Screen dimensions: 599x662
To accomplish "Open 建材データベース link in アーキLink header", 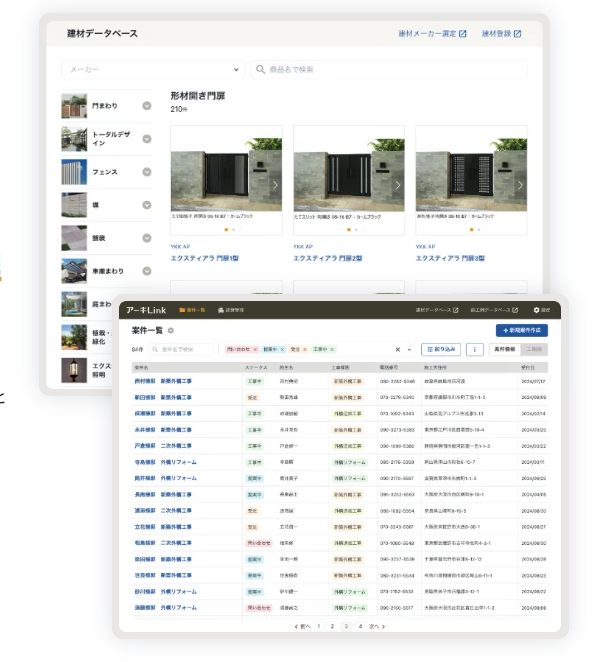I will (x=437, y=310).
